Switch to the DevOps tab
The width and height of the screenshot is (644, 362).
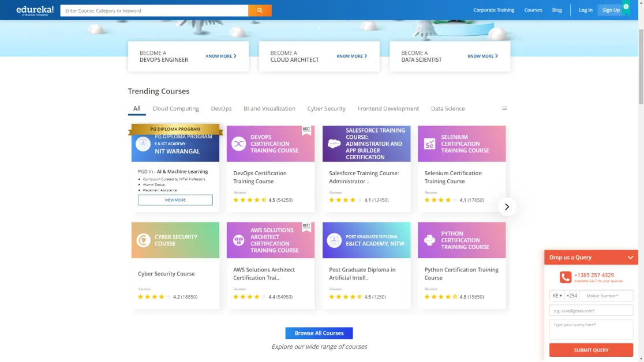(221, 108)
